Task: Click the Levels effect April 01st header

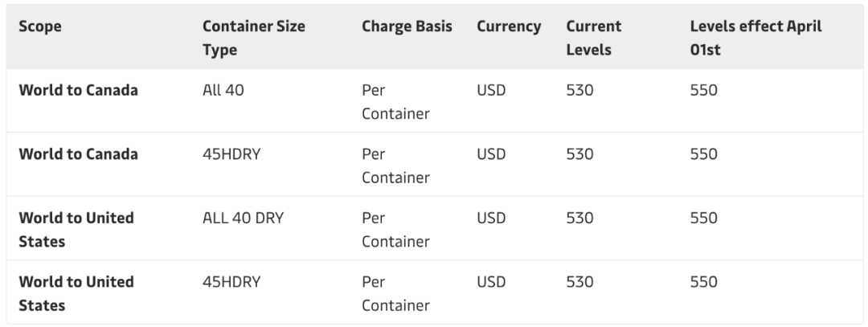Action: (755, 38)
